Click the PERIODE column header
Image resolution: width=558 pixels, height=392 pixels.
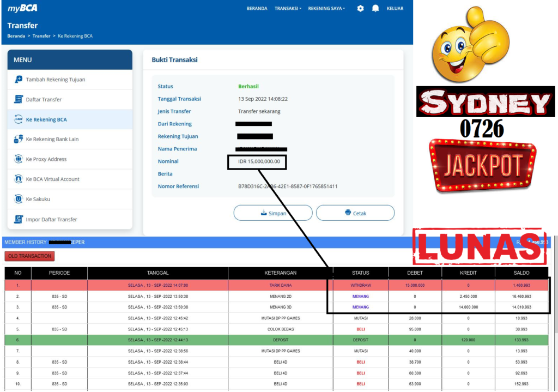coord(59,273)
